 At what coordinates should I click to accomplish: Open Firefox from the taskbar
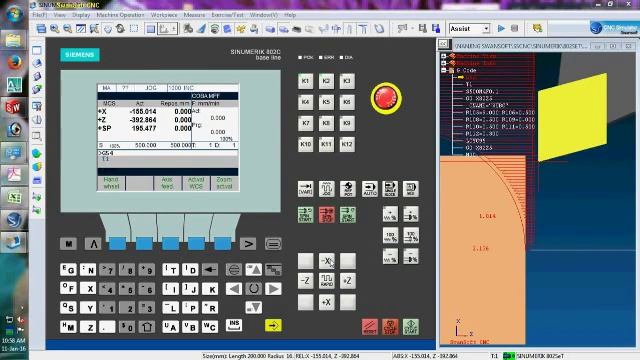pyautogui.click(x=14, y=62)
